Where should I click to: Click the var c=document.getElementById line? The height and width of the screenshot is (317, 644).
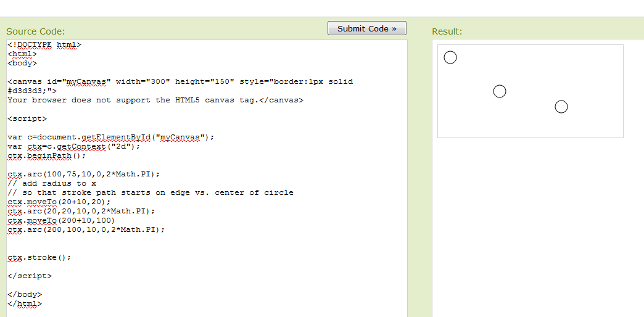pos(111,137)
